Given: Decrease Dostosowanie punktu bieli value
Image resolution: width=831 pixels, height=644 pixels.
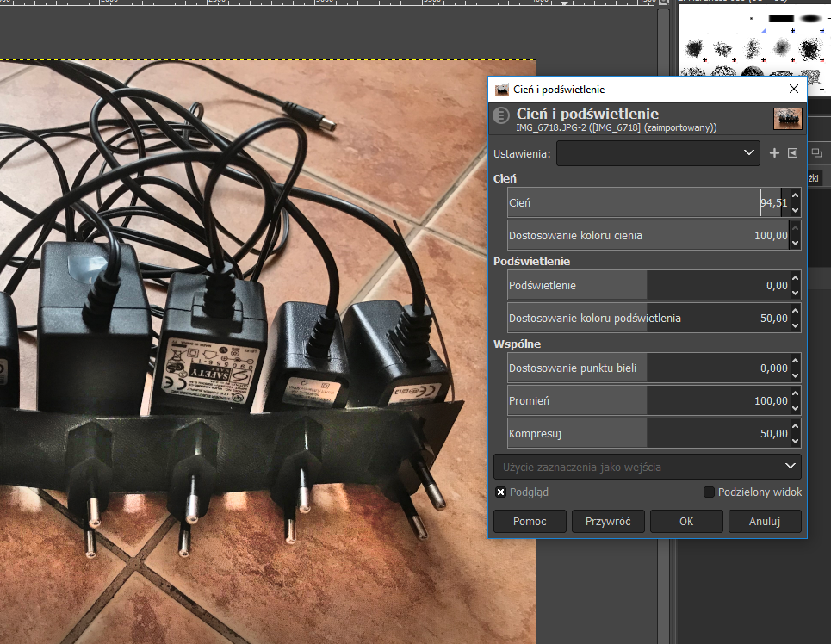Looking at the screenshot, I should [x=795, y=375].
